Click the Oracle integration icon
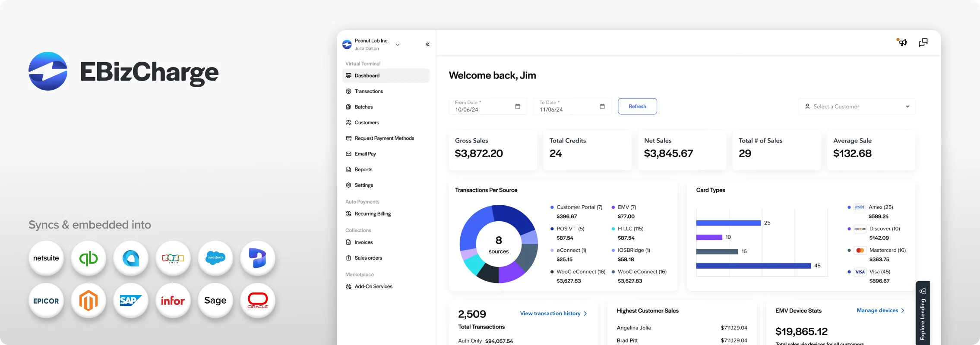Viewport: 980px width, 345px height. [258, 301]
